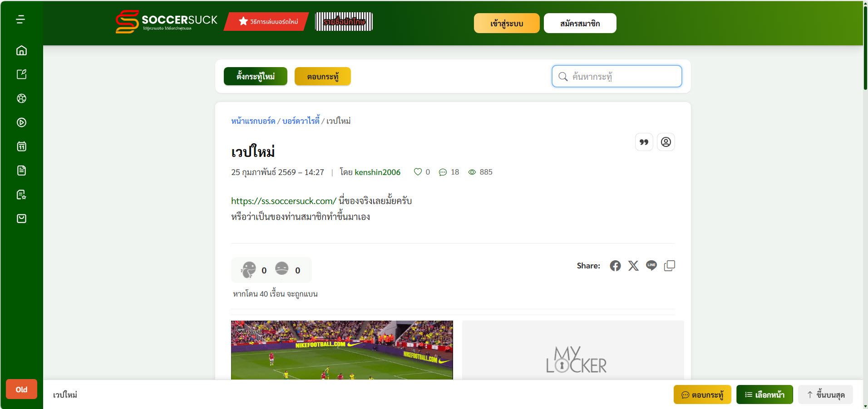The image size is (868, 409).
Task: Open the hamburger sidebar menu
Action: point(20,19)
